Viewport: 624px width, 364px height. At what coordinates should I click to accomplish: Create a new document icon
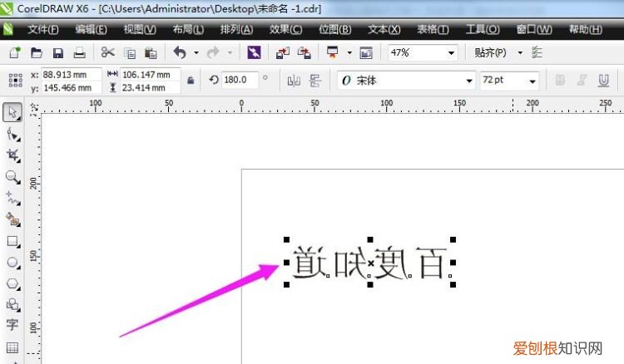(x=15, y=52)
